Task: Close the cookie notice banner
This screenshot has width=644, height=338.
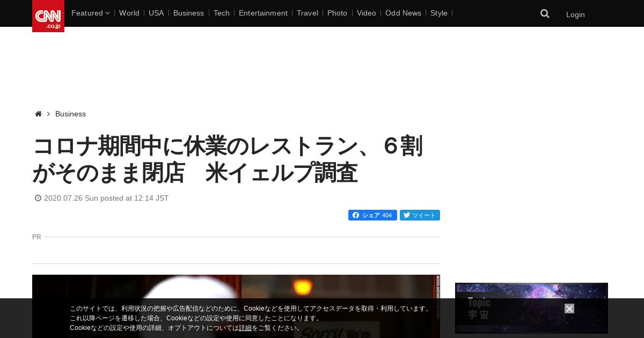Action: click(569, 308)
